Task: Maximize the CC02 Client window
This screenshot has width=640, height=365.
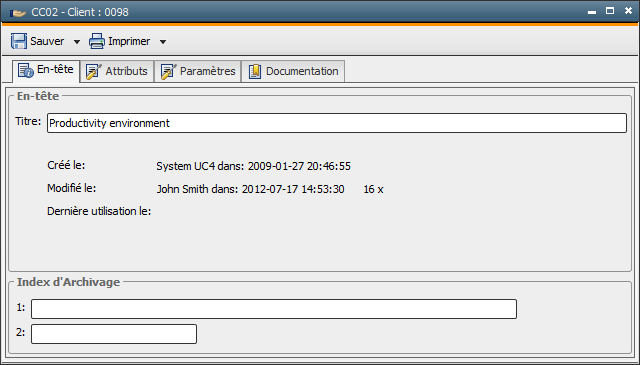Action: tap(610, 11)
